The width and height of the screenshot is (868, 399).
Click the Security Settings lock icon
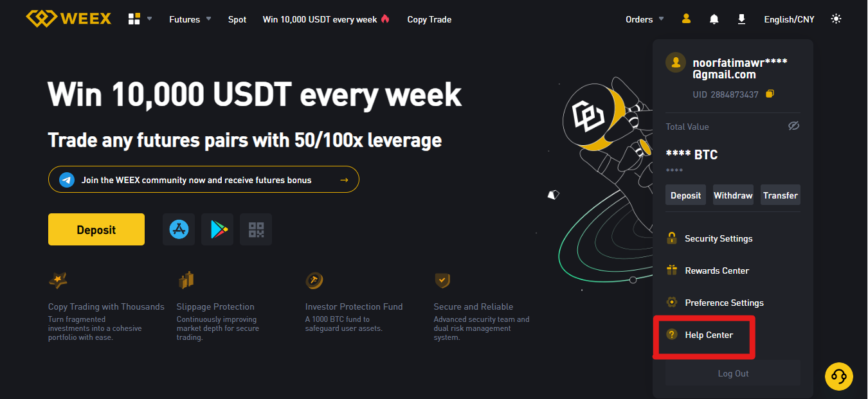pos(672,238)
